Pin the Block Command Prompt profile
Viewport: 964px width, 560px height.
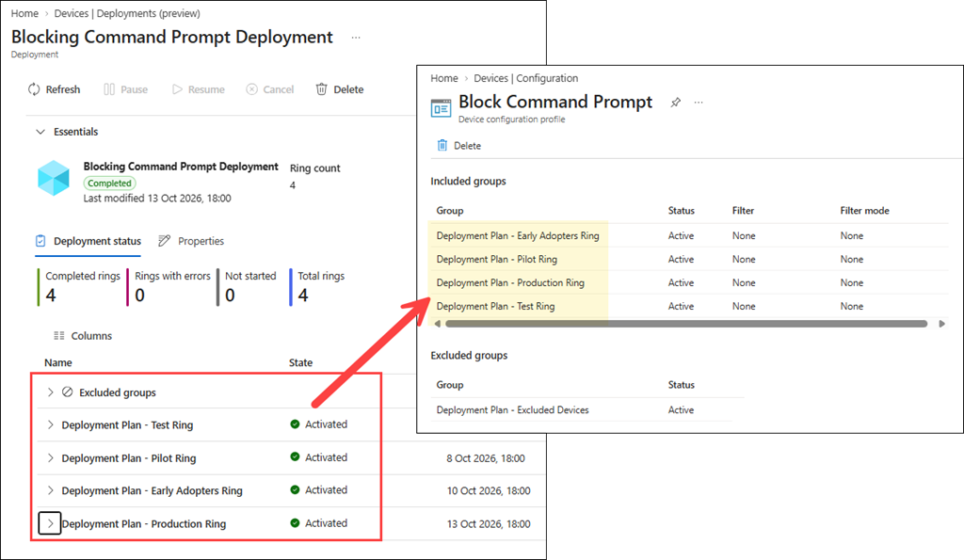click(x=676, y=102)
